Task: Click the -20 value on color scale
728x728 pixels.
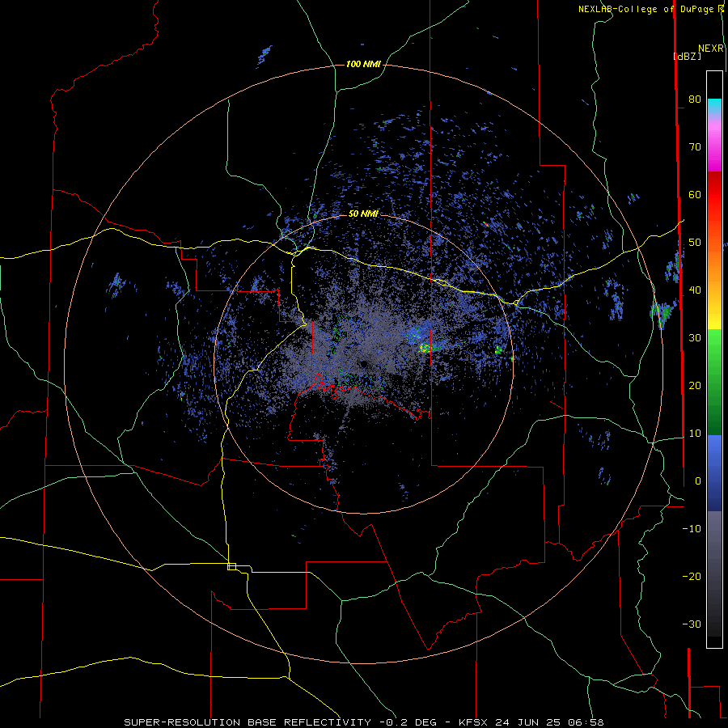Action: [692, 576]
